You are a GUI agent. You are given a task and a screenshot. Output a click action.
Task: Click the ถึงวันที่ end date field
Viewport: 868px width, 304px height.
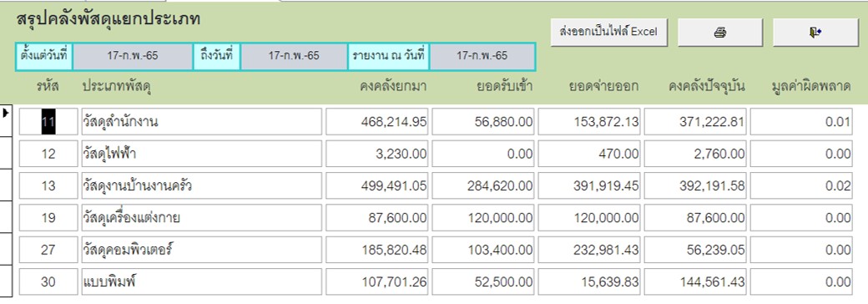294,57
